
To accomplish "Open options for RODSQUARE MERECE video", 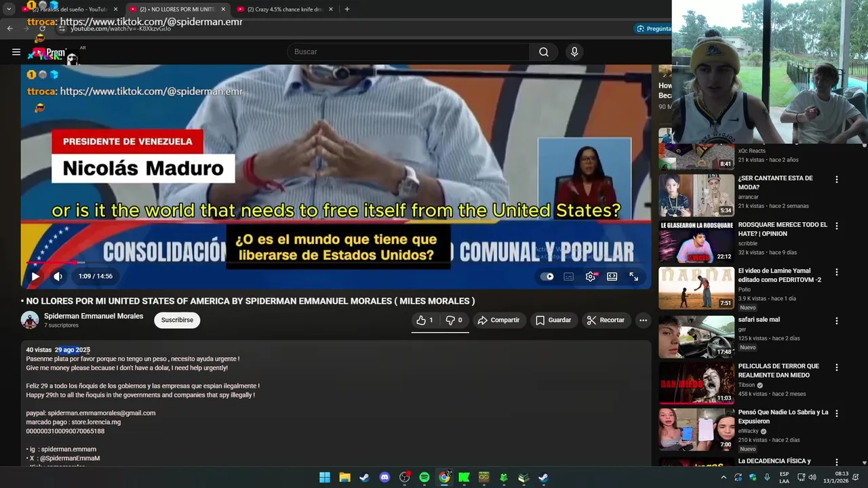I will pos(836,226).
